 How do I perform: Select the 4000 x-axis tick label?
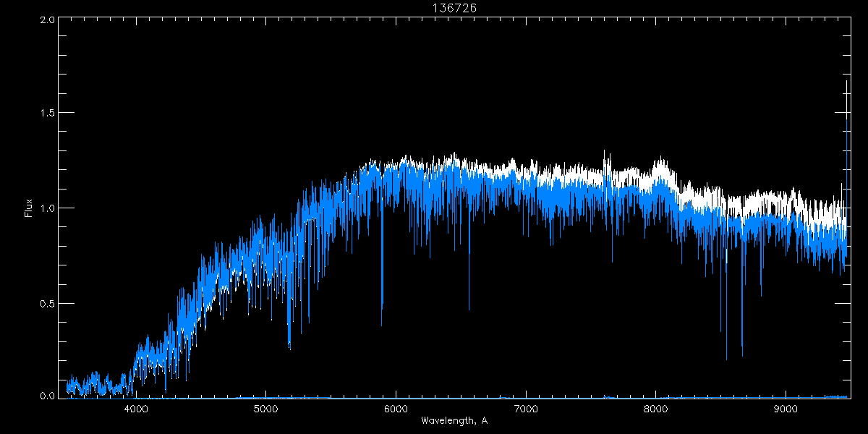click(x=136, y=409)
